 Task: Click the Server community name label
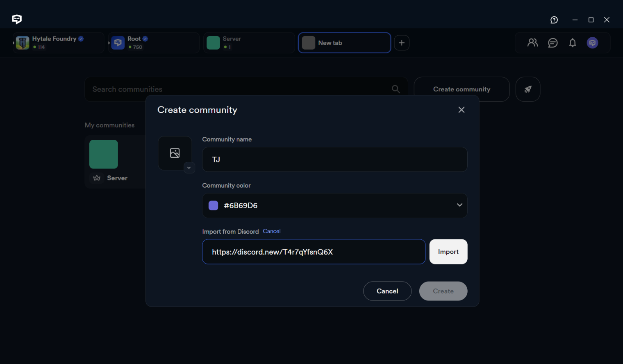coord(117,178)
